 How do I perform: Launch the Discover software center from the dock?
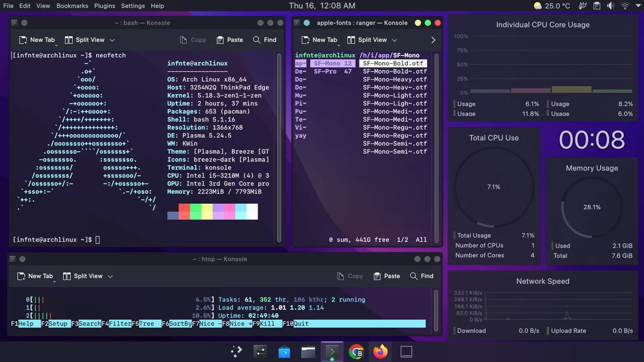point(284,351)
